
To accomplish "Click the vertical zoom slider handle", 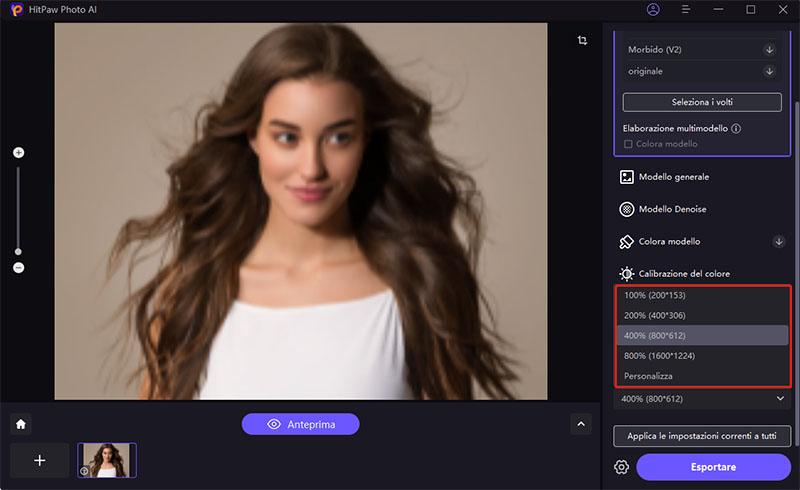I will 18,251.
